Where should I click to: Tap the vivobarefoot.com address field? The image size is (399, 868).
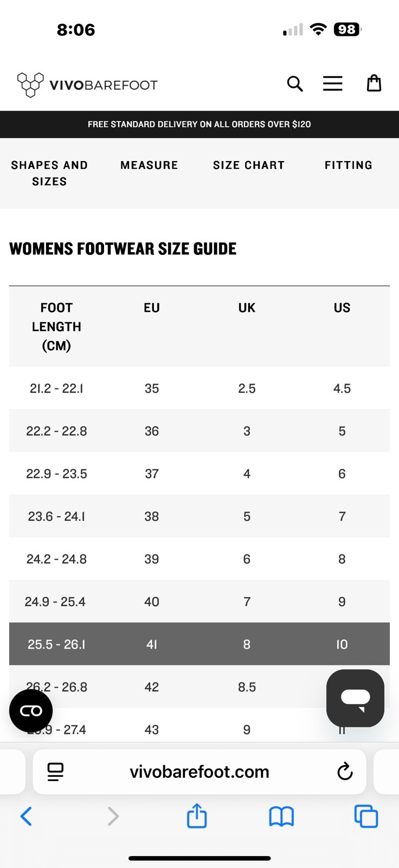200,771
